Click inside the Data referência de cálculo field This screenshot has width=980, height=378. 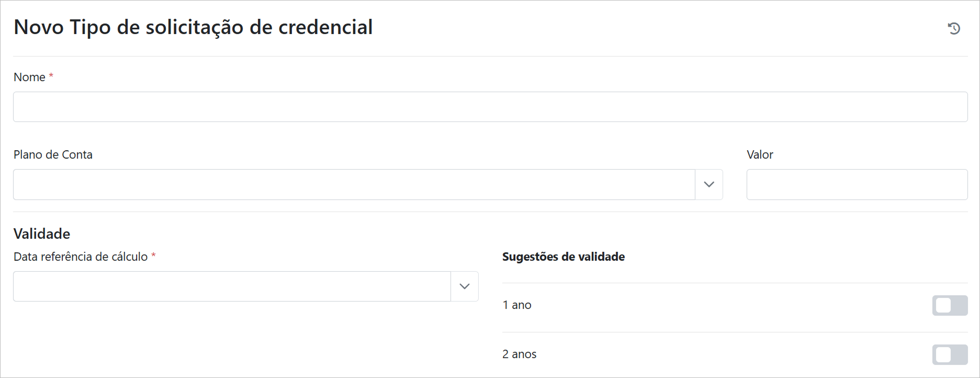tap(232, 286)
